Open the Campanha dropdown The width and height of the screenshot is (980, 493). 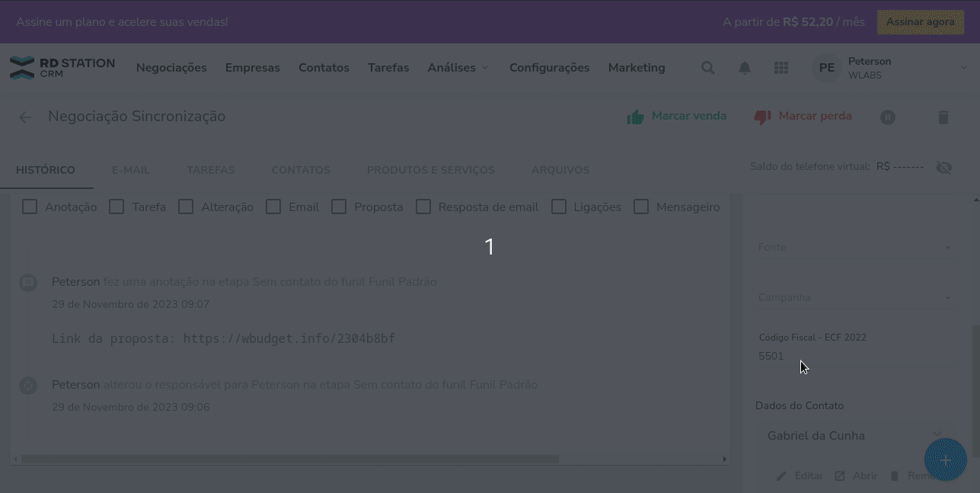pyautogui.click(x=854, y=298)
